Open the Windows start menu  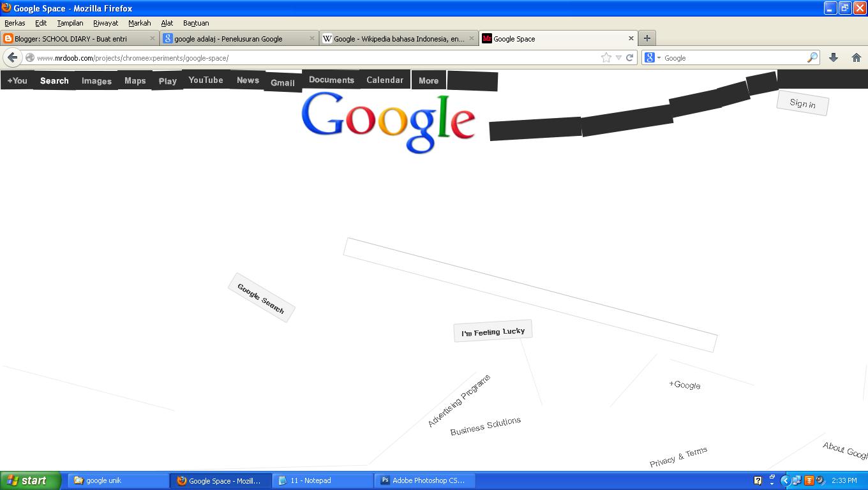pos(31,480)
